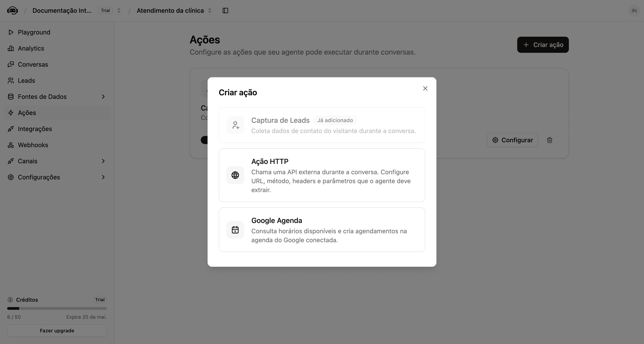Screen dimensions: 644x344
Task: Open Integrações in the sidebar
Action: click(x=57, y=129)
